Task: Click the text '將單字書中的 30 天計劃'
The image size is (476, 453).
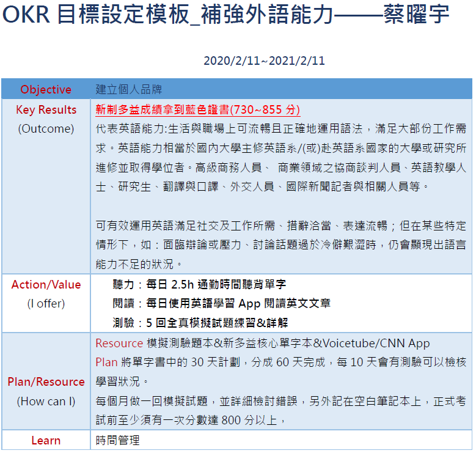Action: [181, 363]
